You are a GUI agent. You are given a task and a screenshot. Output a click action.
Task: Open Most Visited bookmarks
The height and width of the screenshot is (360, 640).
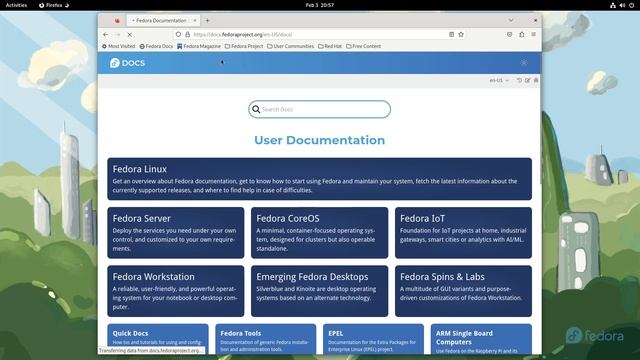pos(118,47)
